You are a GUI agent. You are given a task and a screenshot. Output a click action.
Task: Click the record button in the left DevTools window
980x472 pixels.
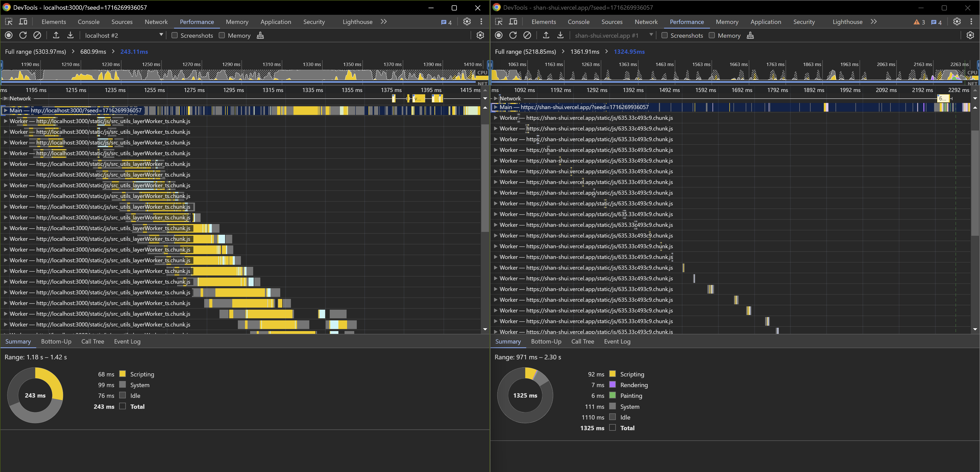coord(9,35)
